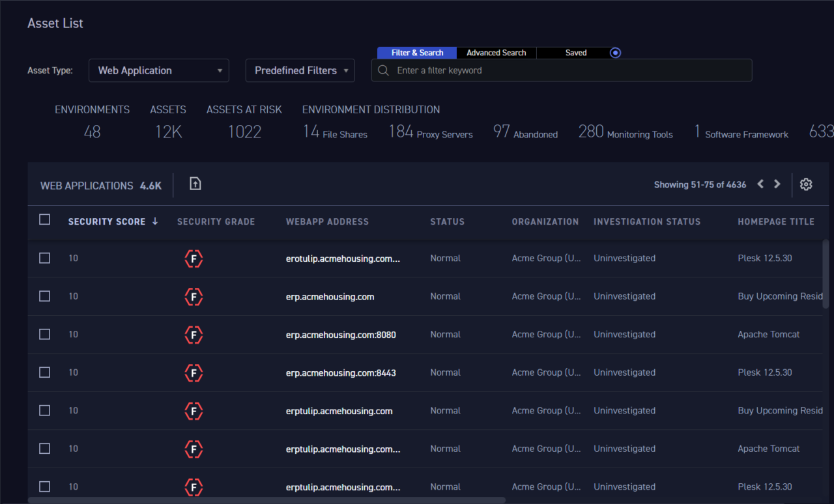Open the Predefined Filters dropdown
The height and width of the screenshot is (504, 834).
(x=300, y=70)
